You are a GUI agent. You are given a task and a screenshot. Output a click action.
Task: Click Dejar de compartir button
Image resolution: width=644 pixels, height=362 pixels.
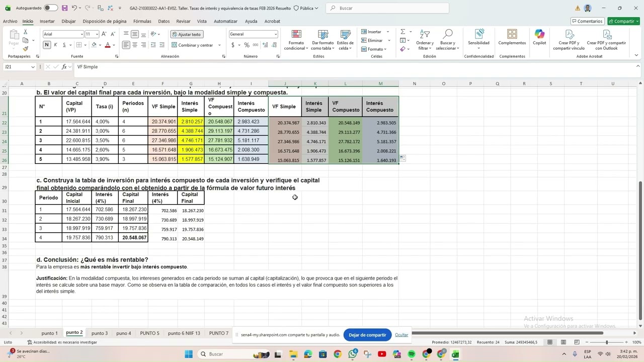[x=367, y=335]
